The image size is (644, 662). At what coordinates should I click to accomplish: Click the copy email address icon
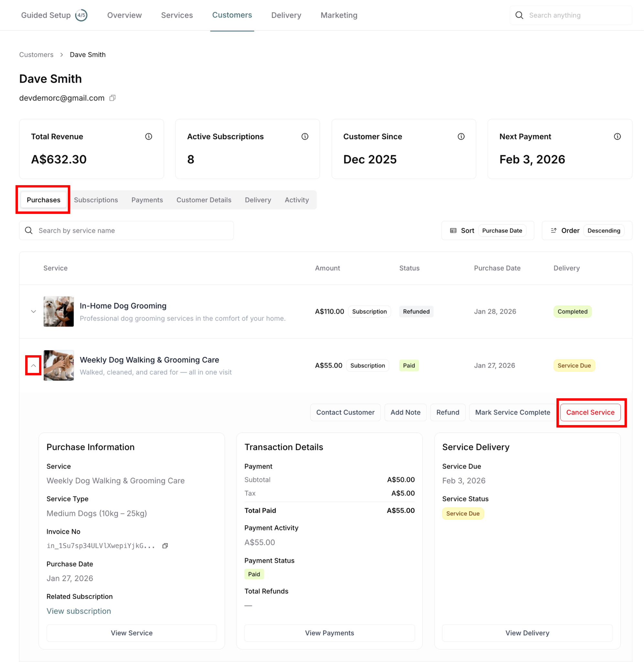(x=112, y=98)
